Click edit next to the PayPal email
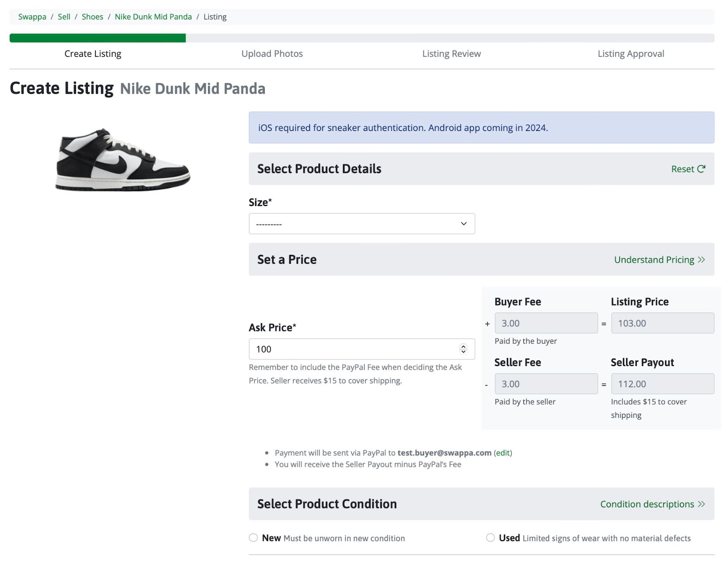The image size is (728, 561). pos(503,453)
